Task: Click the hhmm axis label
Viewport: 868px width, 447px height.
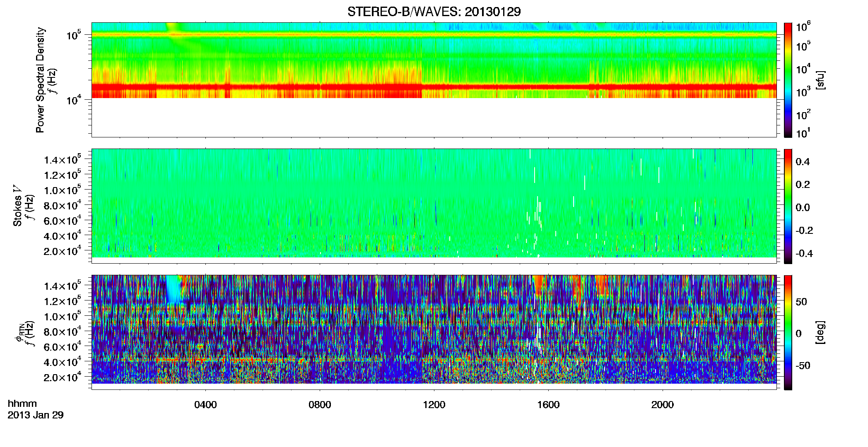Action: point(22,404)
